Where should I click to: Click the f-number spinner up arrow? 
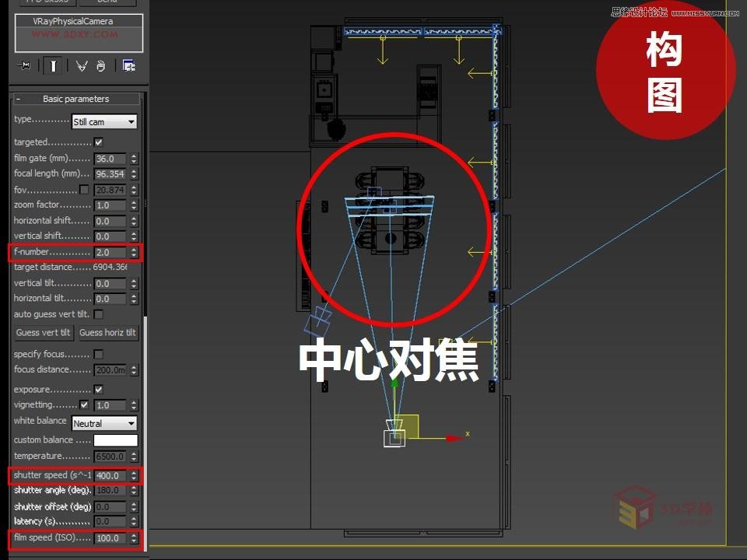tap(134, 249)
